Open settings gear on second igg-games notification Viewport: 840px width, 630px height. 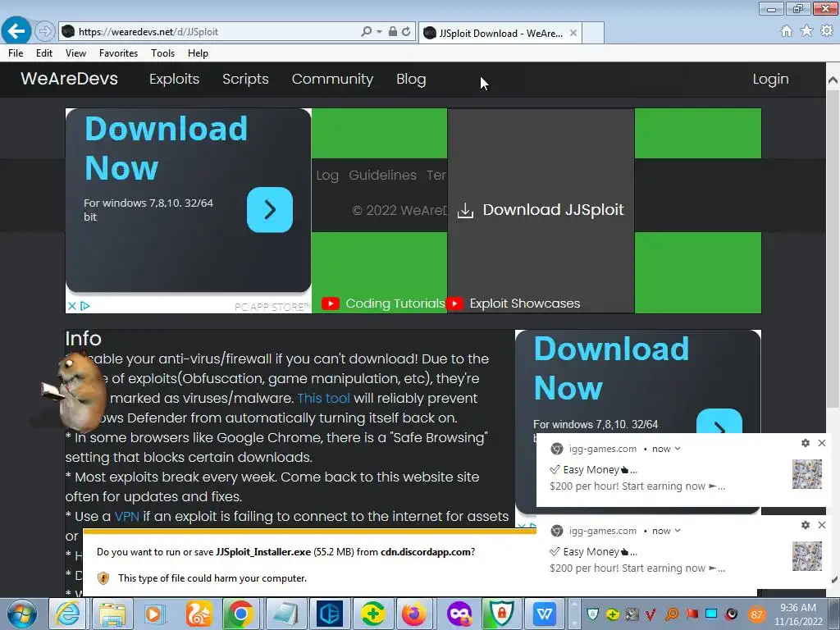[x=806, y=525]
